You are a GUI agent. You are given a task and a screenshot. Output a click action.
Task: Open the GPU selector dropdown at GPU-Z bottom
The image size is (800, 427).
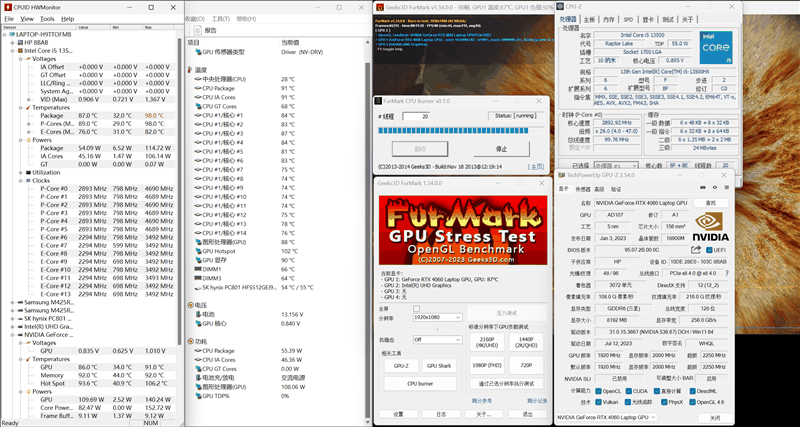606,417
